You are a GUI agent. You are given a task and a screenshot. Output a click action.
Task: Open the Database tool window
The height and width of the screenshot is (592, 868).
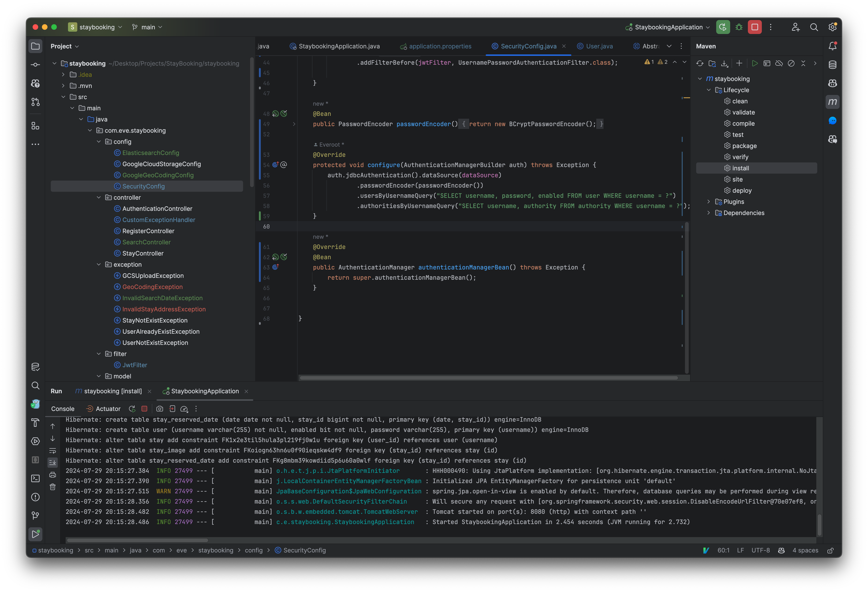[x=833, y=64]
